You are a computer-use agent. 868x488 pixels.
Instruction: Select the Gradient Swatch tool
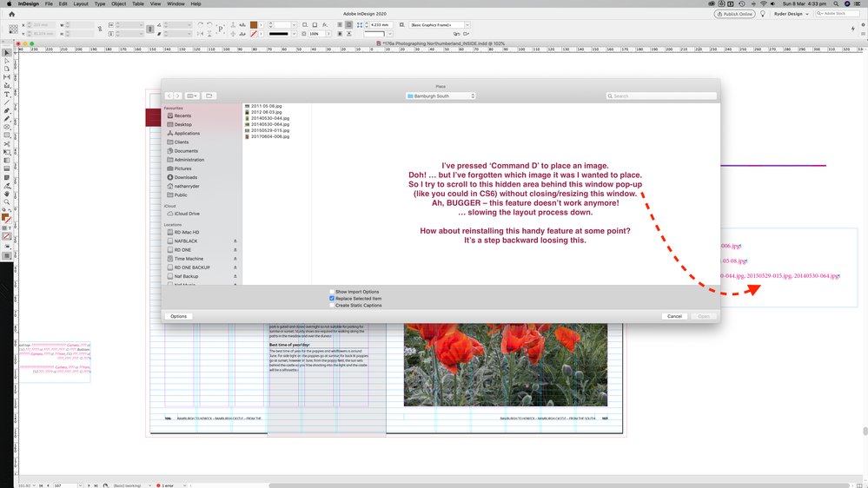[x=7, y=161]
